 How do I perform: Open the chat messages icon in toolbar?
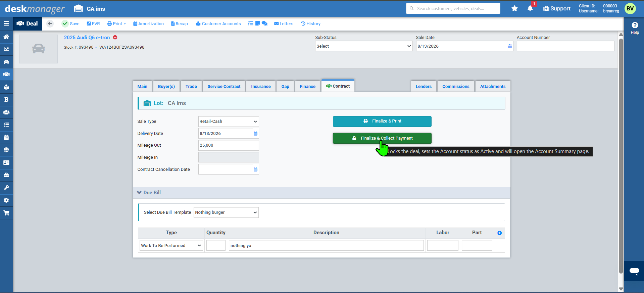click(264, 23)
